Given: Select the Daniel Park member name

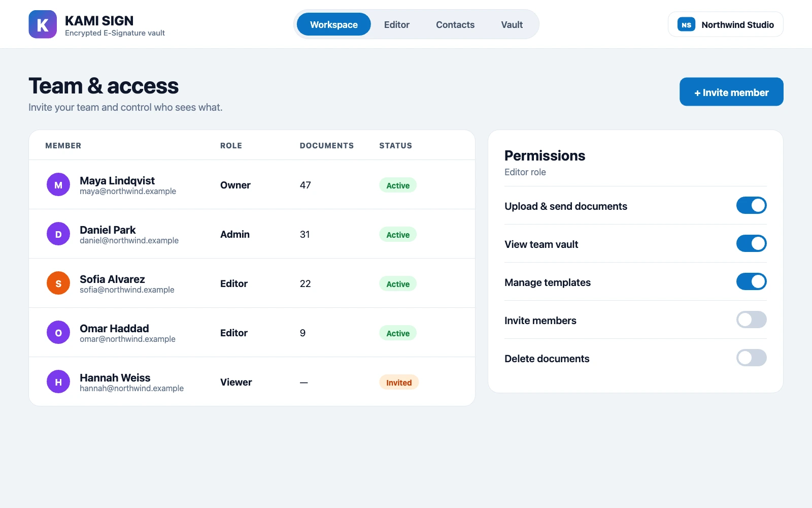Looking at the screenshot, I should pos(108,230).
